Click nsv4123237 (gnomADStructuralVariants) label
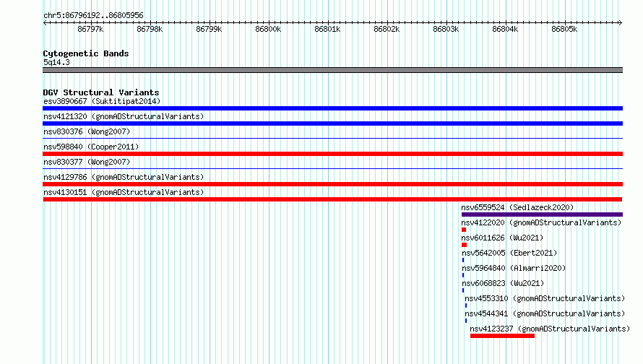 pos(550,329)
